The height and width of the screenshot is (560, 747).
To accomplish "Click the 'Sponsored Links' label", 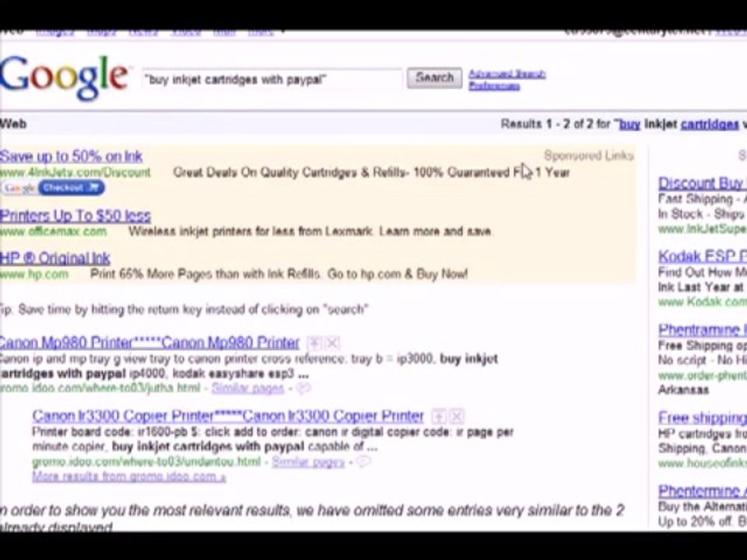I will [589, 156].
